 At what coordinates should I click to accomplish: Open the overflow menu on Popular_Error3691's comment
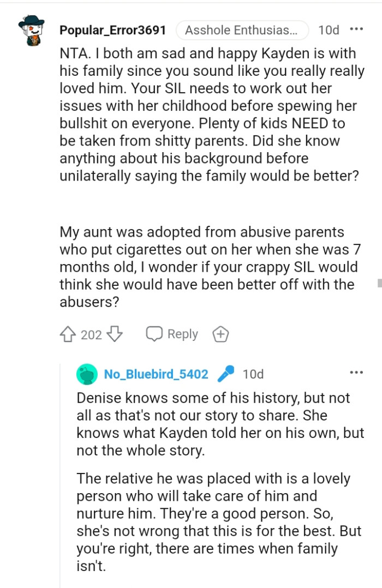(x=357, y=30)
